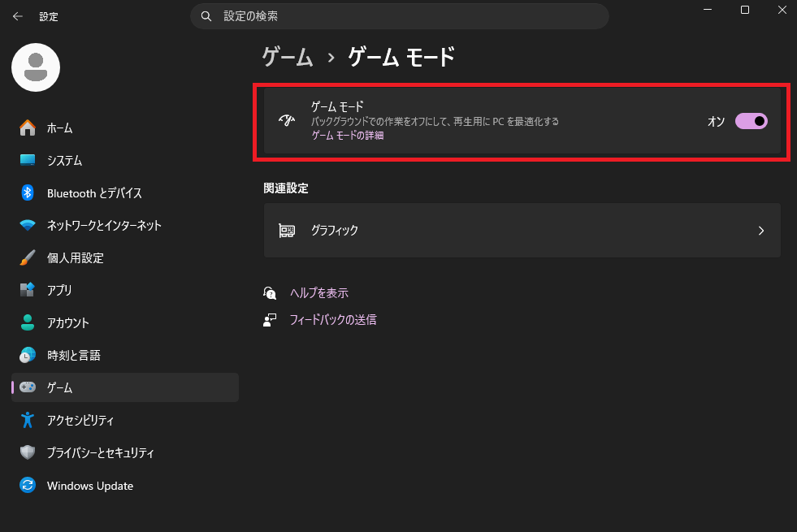Open the アカウント sidebar section

click(68, 322)
